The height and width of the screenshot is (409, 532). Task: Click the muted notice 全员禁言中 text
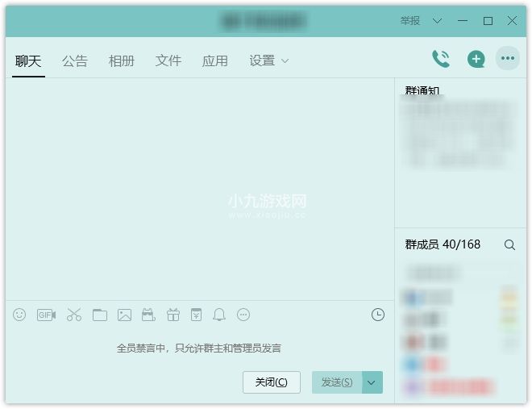[199, 348]
